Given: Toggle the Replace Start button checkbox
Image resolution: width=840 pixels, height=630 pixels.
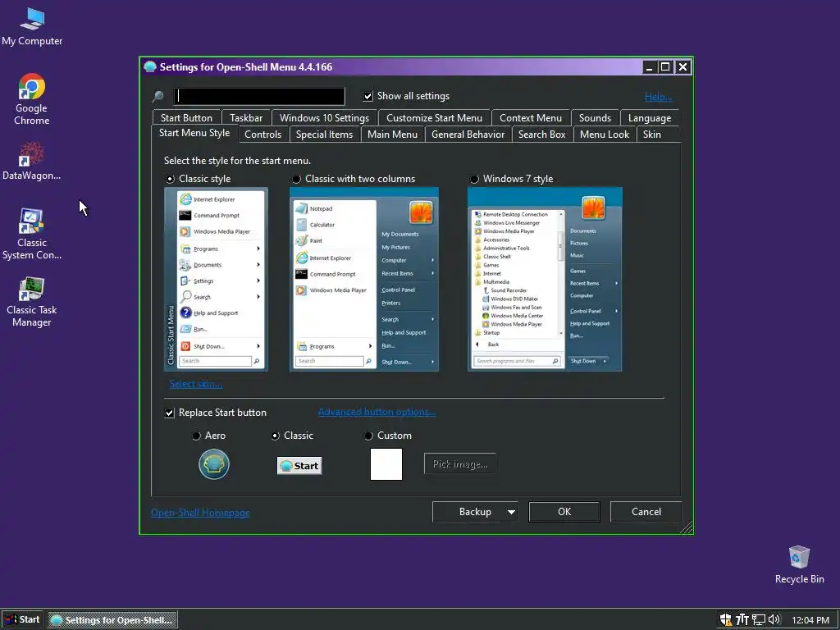Looking at the screenshot, I should [x=169, y=413].
